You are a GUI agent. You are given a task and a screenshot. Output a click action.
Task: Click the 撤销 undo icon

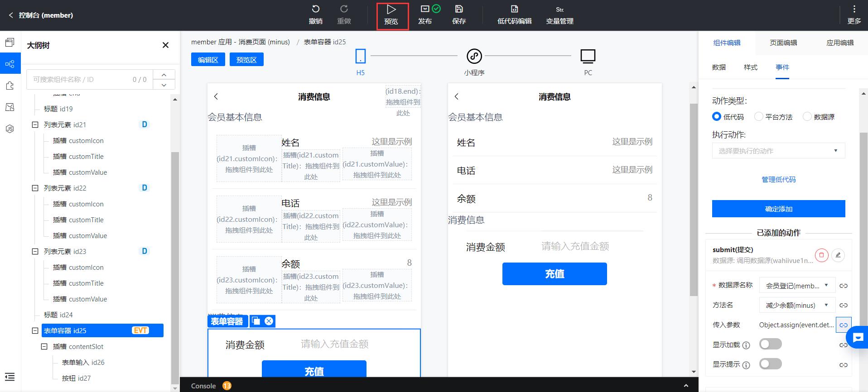click(x=316, y=9)
